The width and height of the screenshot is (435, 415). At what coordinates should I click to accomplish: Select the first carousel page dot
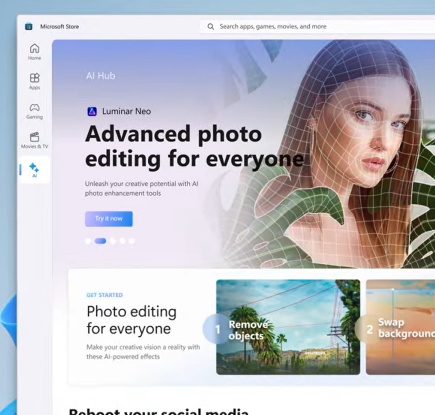pos(88,241)
